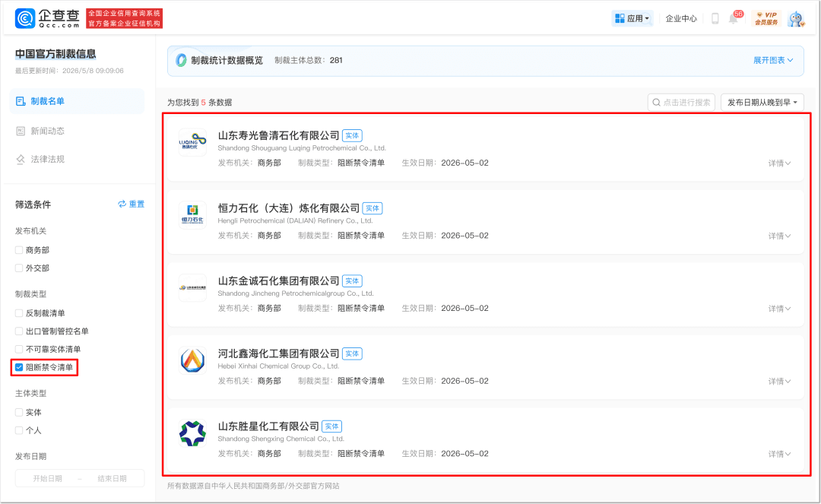Click text Shandong Shengxing Chemical Co., Ltd.
The width and height of the screenshot is (821, 504).
pos(281,439)
